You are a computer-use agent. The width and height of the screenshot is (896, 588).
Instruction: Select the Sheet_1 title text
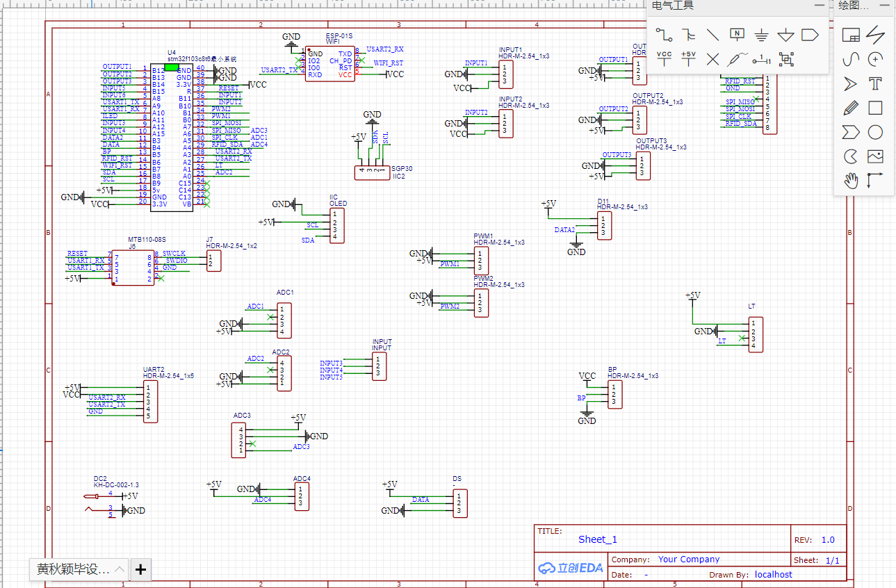click(x=598, y=539)
